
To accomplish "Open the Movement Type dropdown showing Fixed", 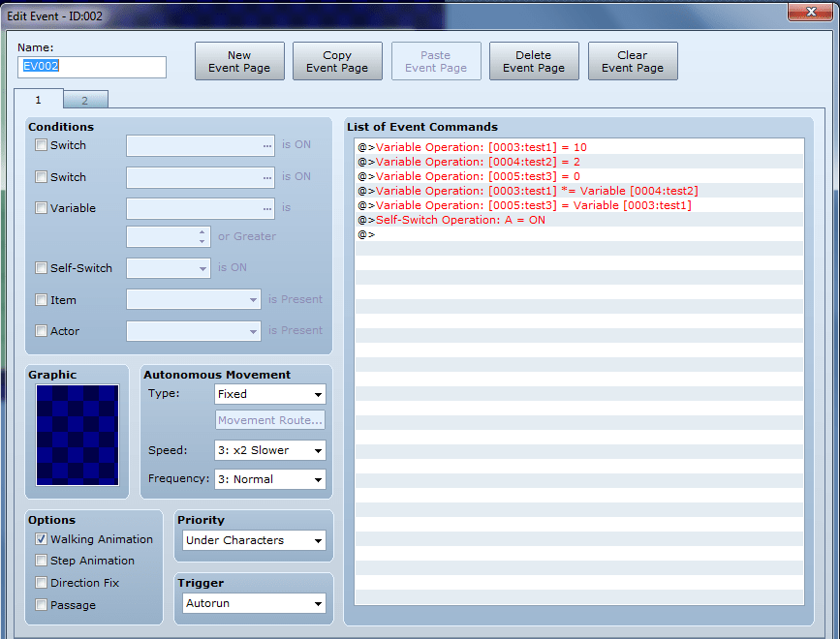I will click(x=270, y=394).
